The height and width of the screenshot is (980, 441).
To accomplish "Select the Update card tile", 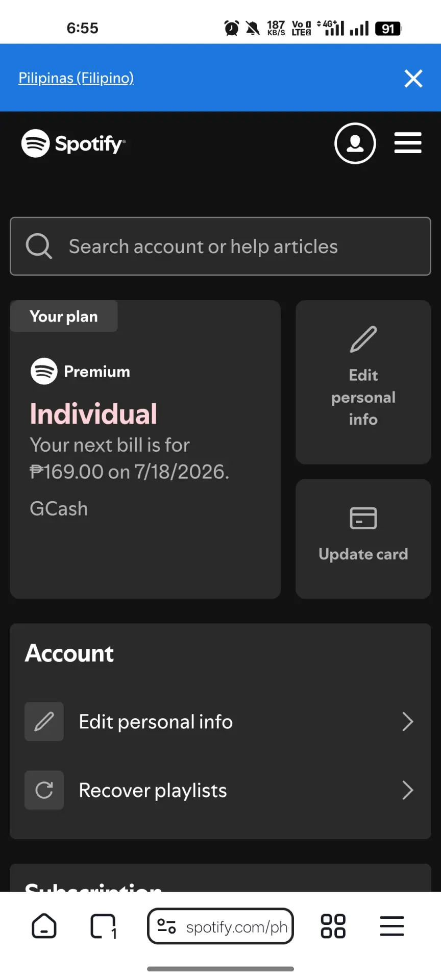I will point(363,539).
